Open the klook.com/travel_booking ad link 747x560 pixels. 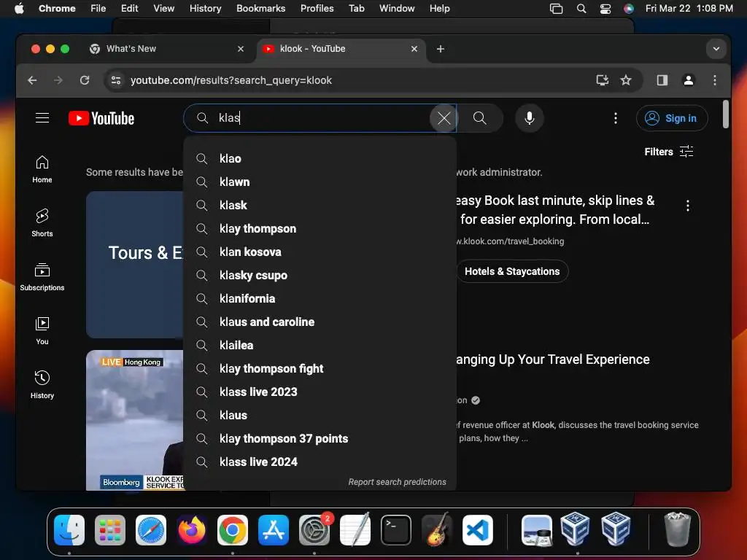[510, 241]
